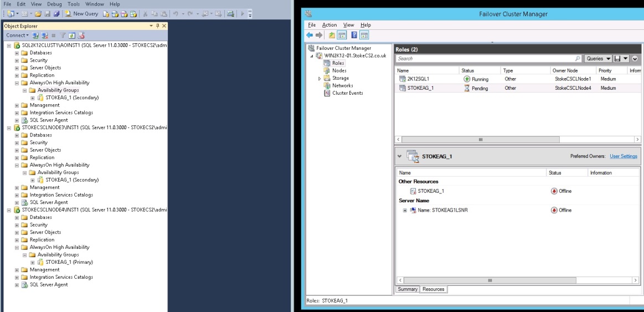Open the Object Explorer window position dropdown arrow
Screen dimensions: 644x312
click(151, 26)
